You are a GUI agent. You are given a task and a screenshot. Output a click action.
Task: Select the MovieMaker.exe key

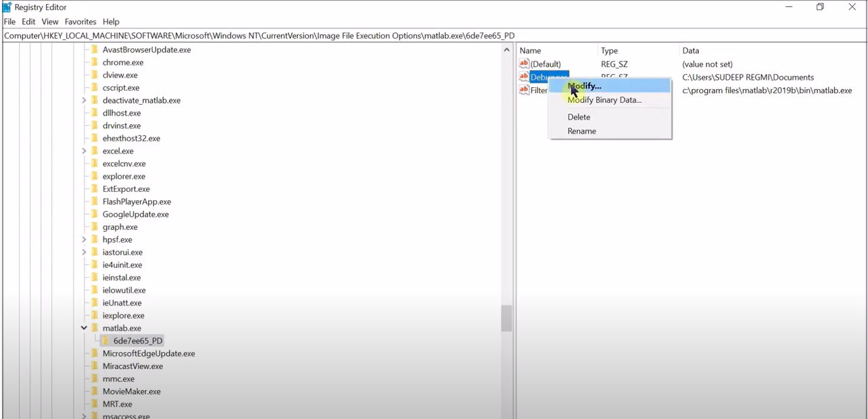point(132,391)
